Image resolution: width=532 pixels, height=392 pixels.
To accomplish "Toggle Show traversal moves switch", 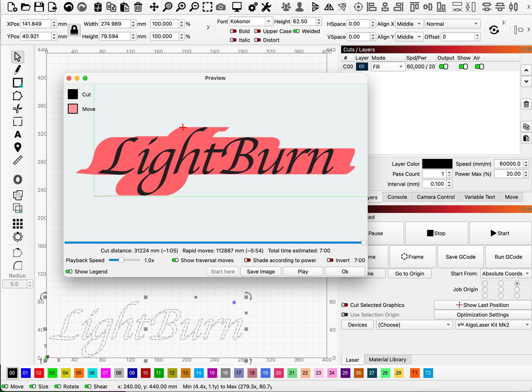I will tap(175, 260).
